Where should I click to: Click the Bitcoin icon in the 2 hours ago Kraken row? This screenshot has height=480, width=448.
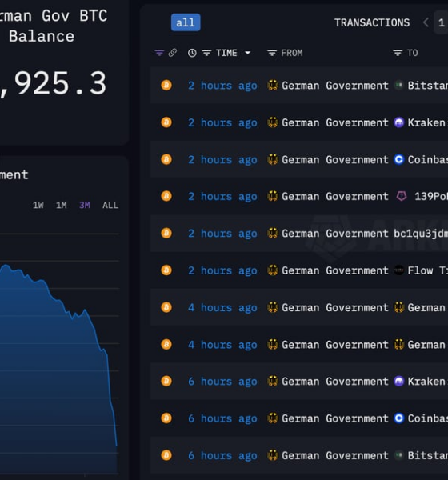[166, 122]
